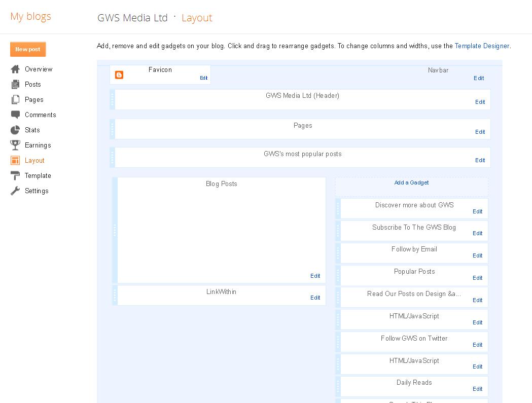Click the Settings wrench icon
This screenshot has width=532, height=403.
(x=15, y=191)
